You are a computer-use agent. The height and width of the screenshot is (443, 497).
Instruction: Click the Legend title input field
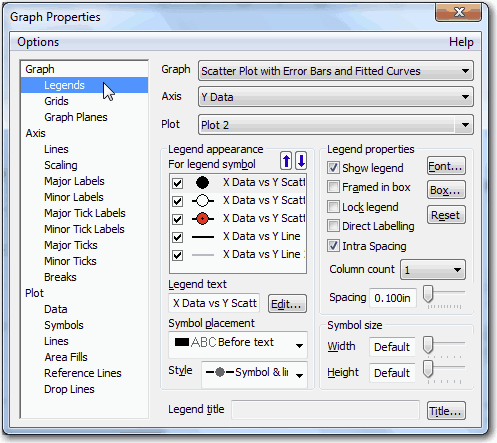click(325, 410)
